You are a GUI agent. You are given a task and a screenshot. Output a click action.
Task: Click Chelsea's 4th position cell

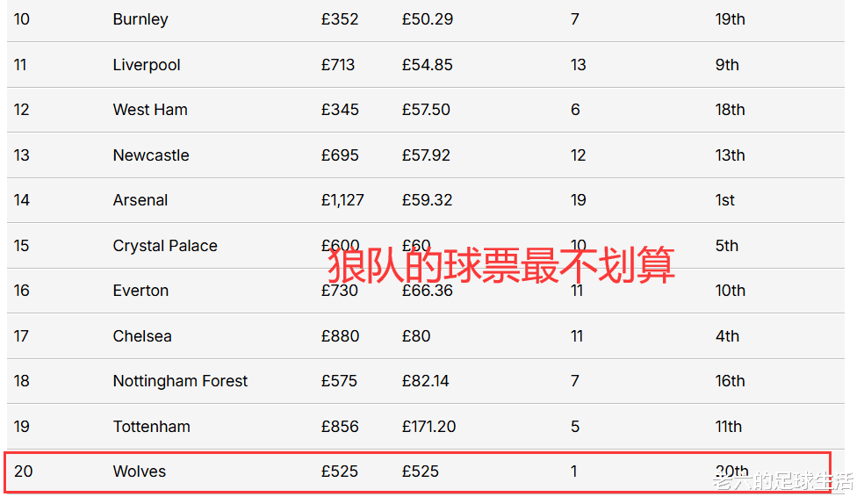click(727, 336)
